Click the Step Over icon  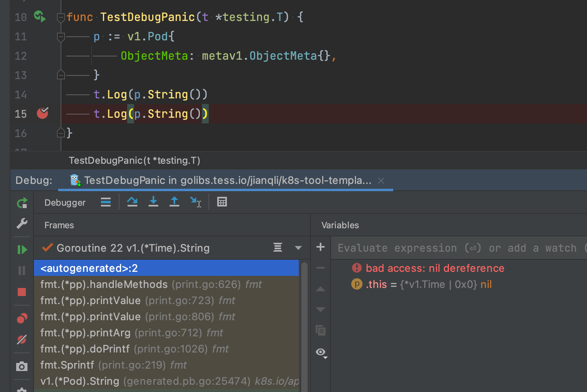pos(132,202)
